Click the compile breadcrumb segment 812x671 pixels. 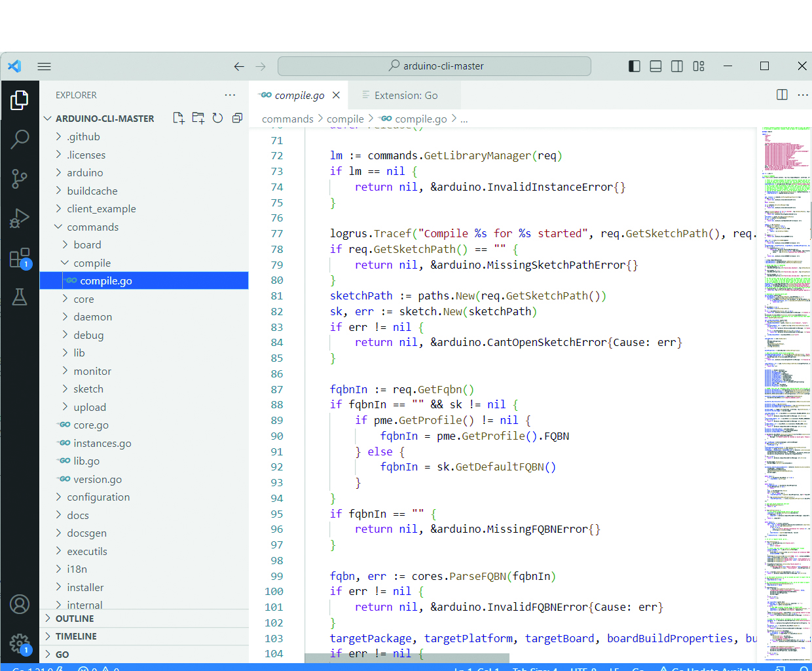(x=345, y=119)
